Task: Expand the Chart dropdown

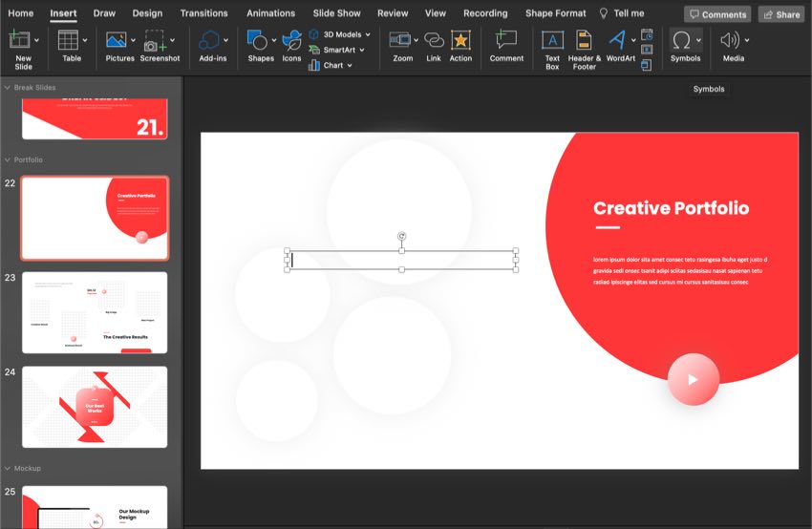Action: (x=350, y=65)
